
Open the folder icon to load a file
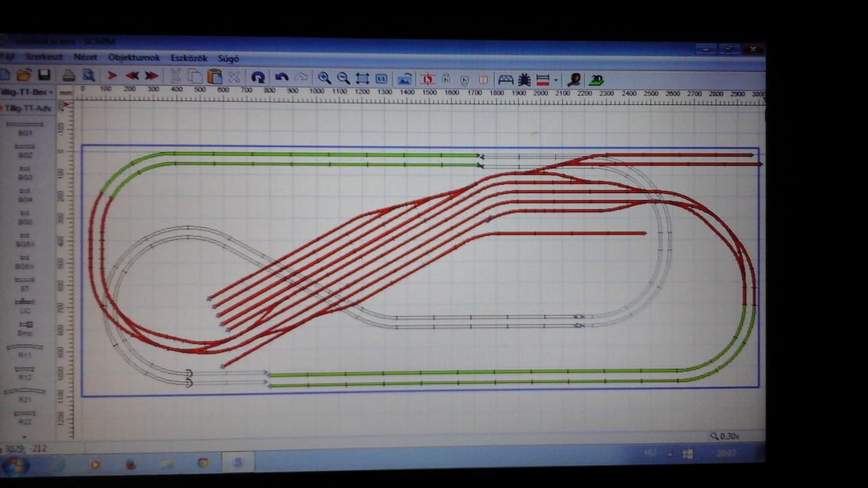click(x=24, y=75)
